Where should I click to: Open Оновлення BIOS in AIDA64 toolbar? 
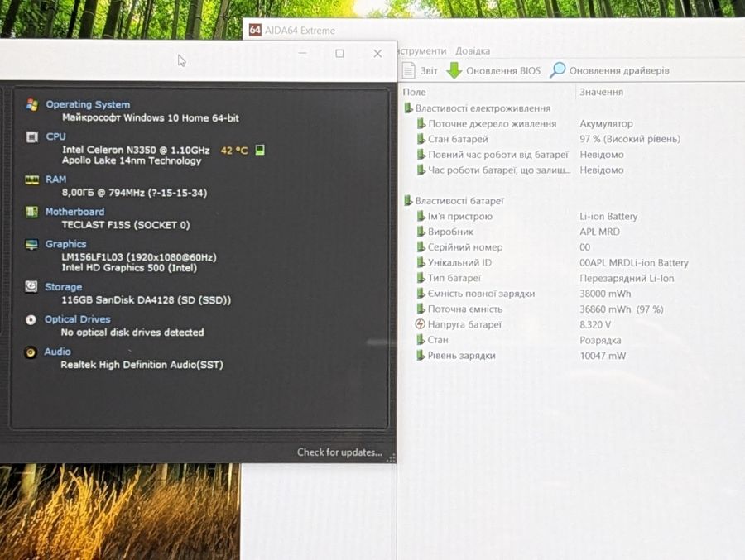(x=503, y=71)
